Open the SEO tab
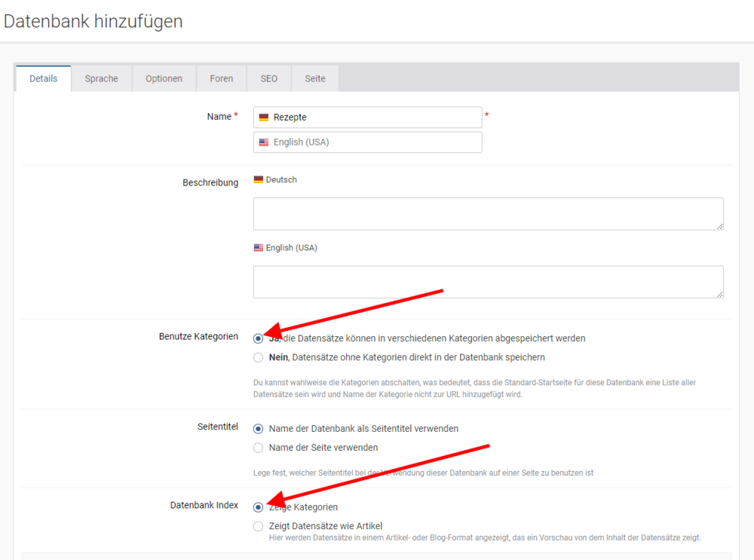 click(268, 78)
